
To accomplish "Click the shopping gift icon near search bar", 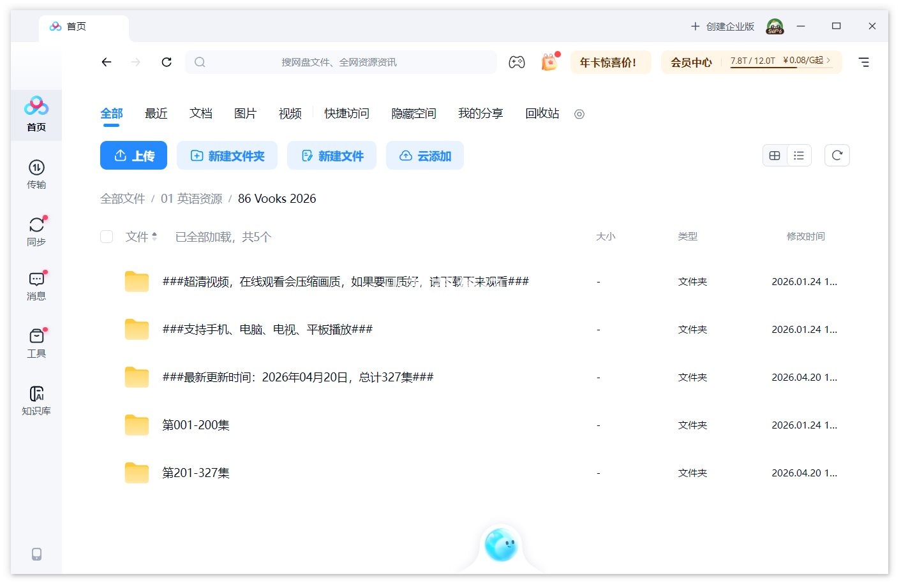I will (x=549, y=62).
